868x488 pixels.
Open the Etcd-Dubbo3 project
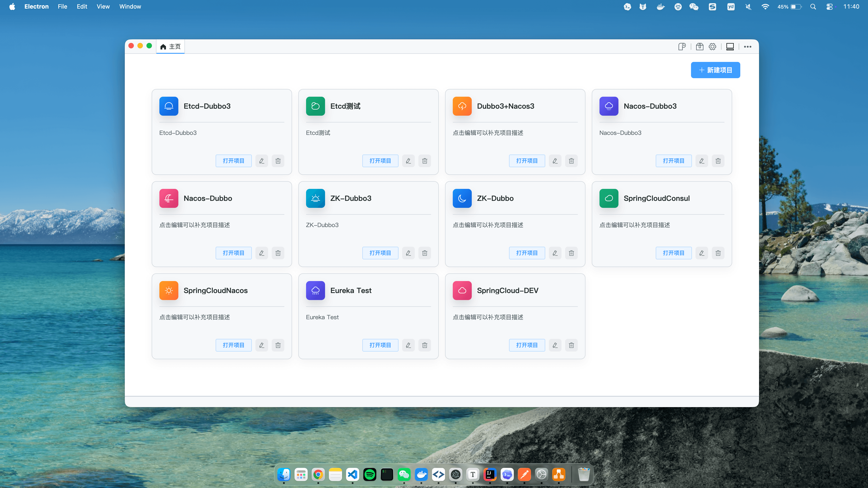[234, 161]
